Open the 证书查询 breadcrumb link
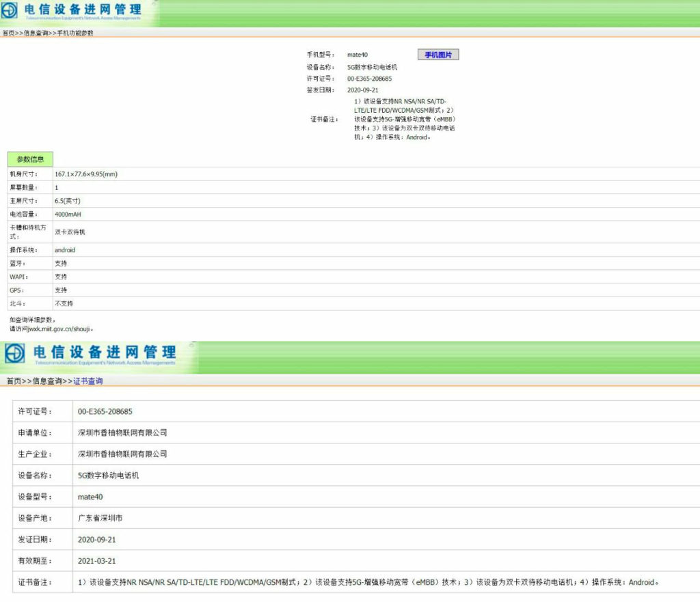 pyautogui.click(x=88, y=381)
